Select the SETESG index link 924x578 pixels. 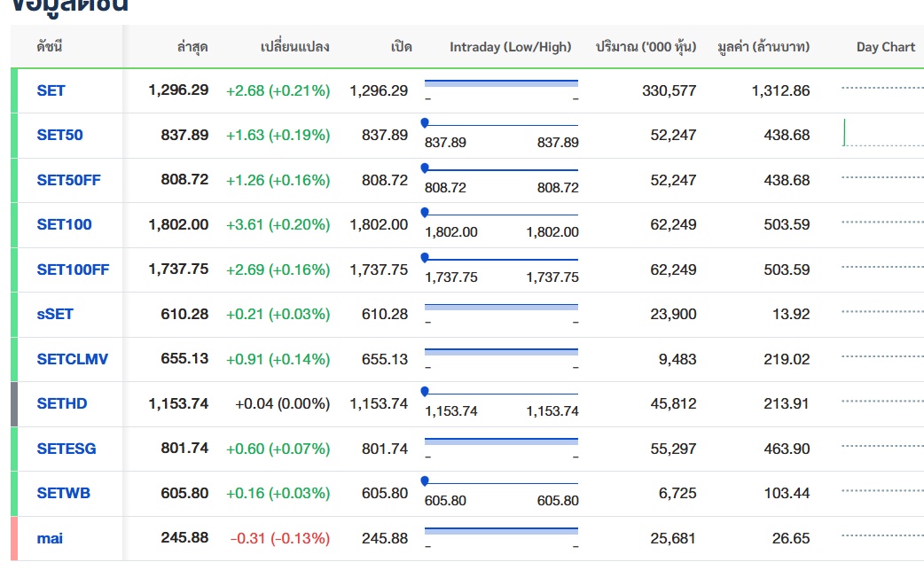tap(67, 449)
